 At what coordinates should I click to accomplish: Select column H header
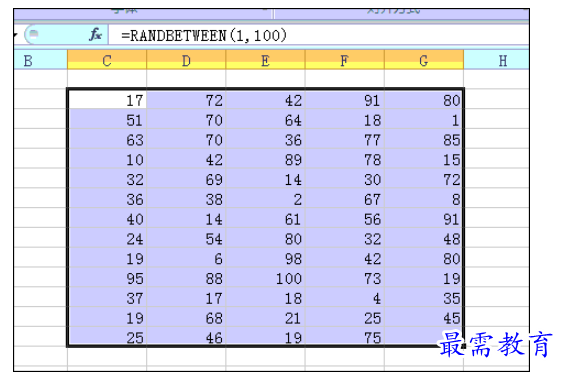(x=496, y=60)
